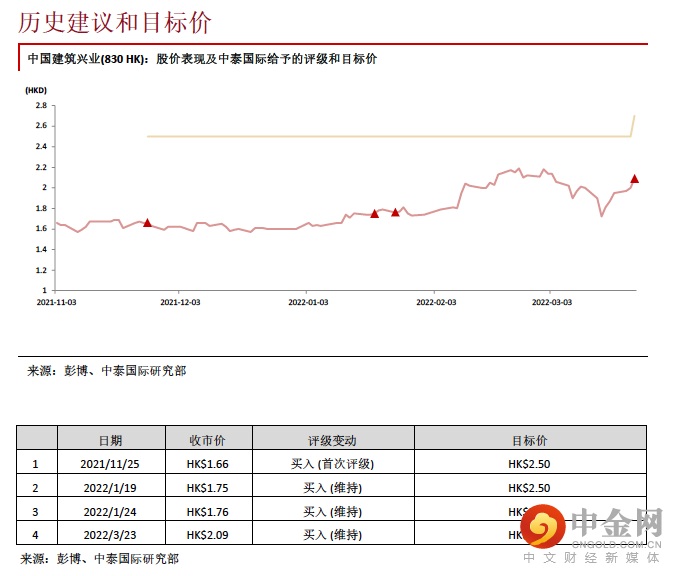This screenshot has width=677, height=576.
Task: Click the 2.8 y-axis label
Action: pos(41,105)
